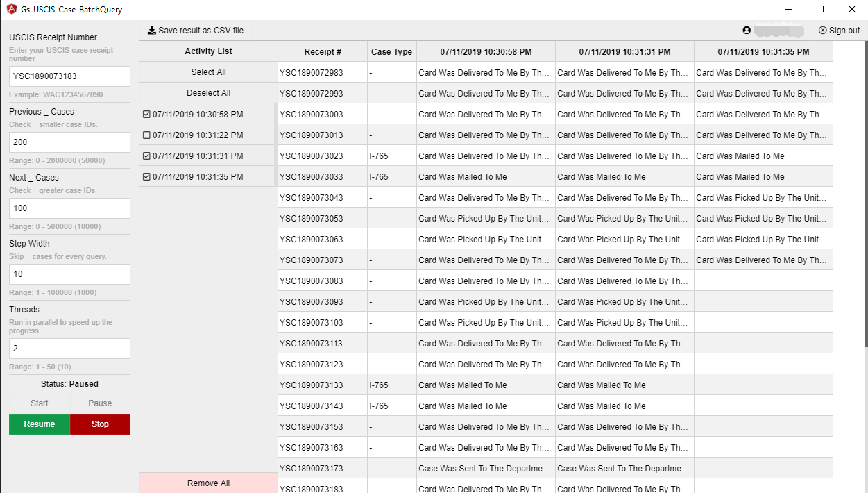
Task: Select receipt cell YSC1890073143
Action: click(x=323, y=406)
